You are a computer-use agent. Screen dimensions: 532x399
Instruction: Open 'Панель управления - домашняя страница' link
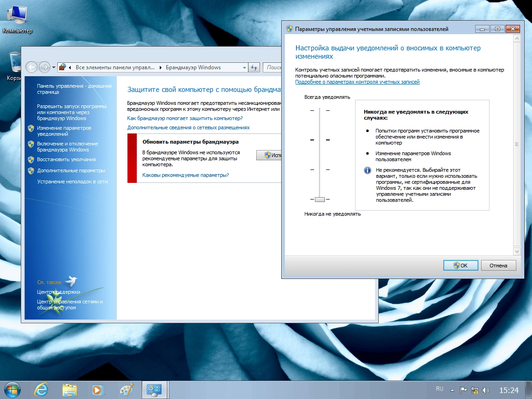(74, 89)
